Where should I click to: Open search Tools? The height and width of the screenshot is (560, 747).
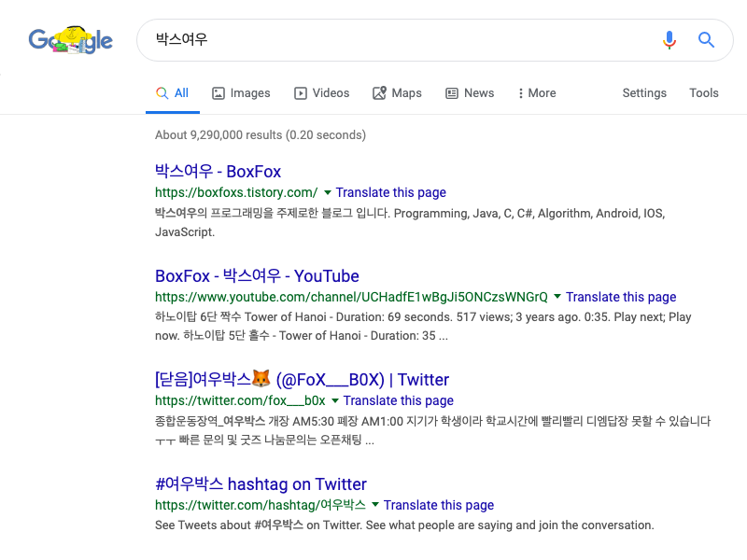[704, 92]
